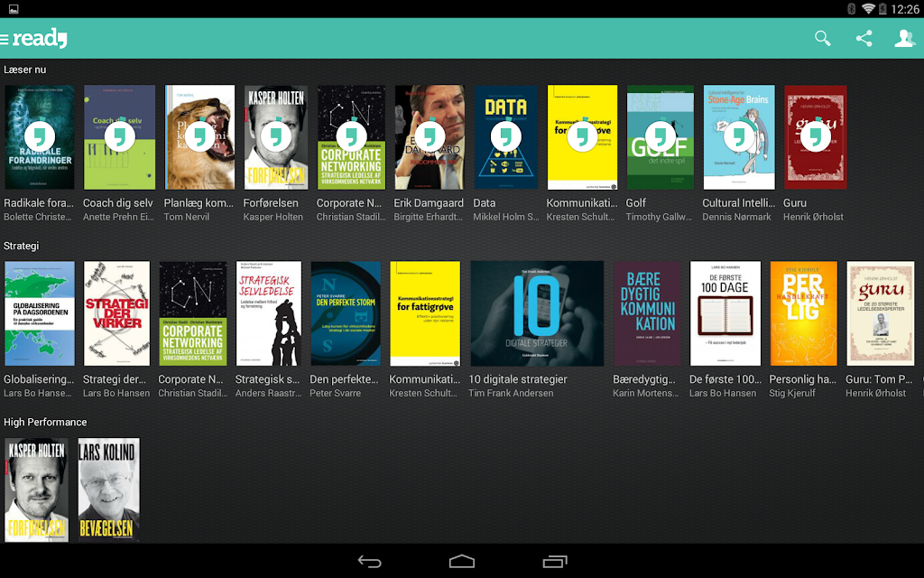Tap reading badge on Cultural Intelligence cover
924x578 pixels.
point(739,136)
